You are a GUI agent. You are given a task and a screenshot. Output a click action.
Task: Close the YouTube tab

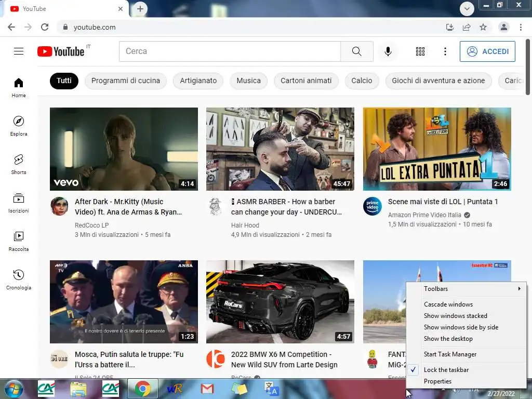tap(121, 9)
